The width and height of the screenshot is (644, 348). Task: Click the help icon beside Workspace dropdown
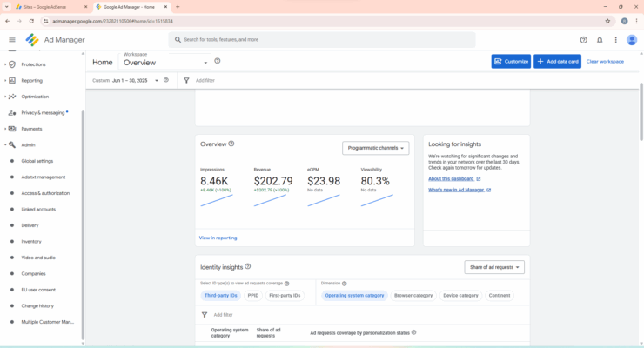click(218, 61)
